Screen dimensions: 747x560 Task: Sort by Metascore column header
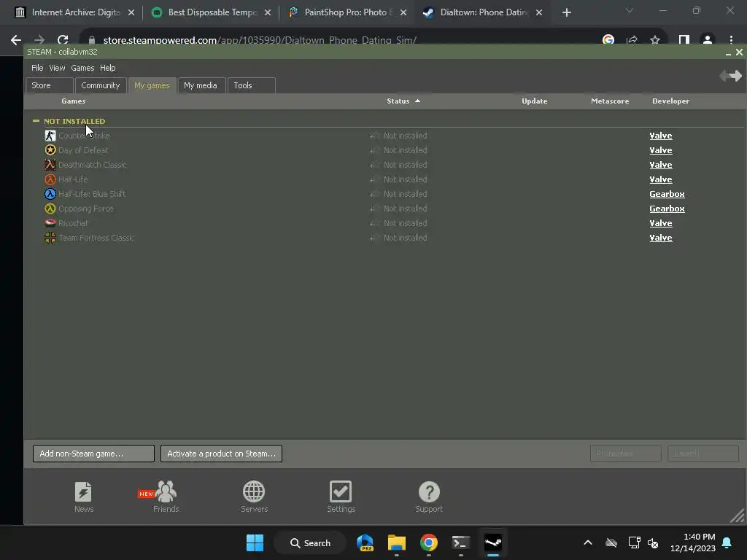pos(610,101)
